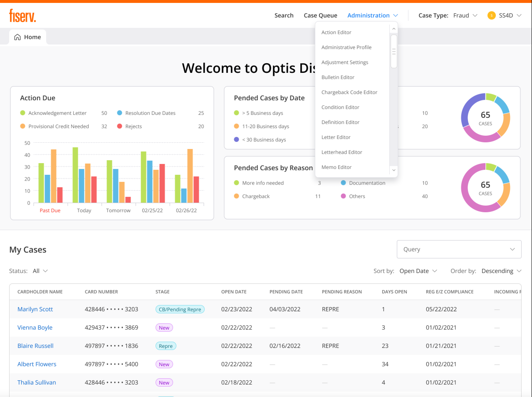532x397 pixels.
Task: Open Vienna Boyle's case
Action: click(x=35, y=327)
